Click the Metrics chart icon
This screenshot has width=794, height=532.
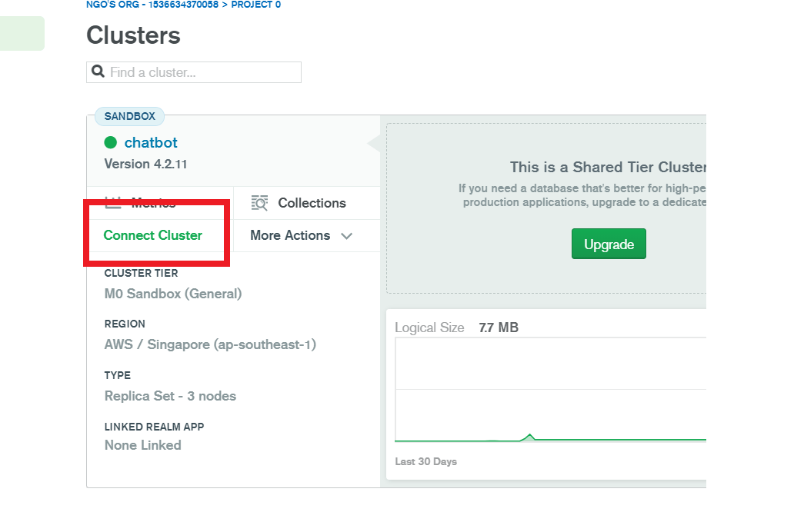tap(113, 202)
